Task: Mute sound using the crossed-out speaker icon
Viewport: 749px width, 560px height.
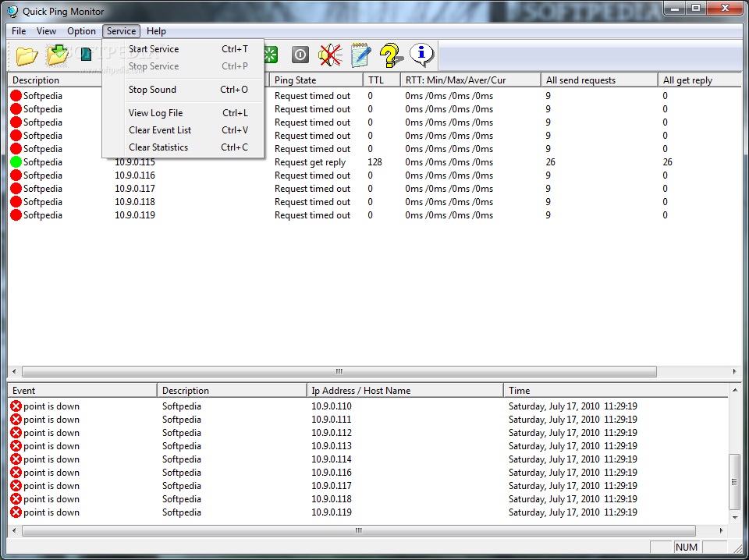Action: (331, 55)
